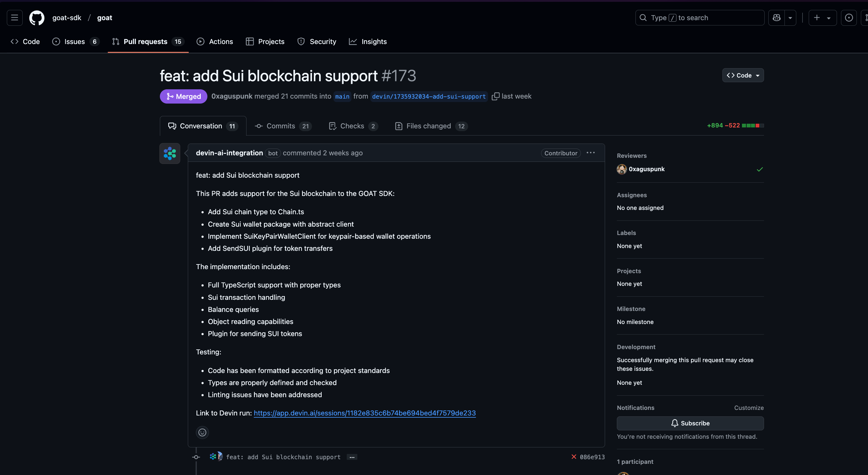Subscribe to thread notifications
The image size is (868, 475).
click(x=690, y=423)
